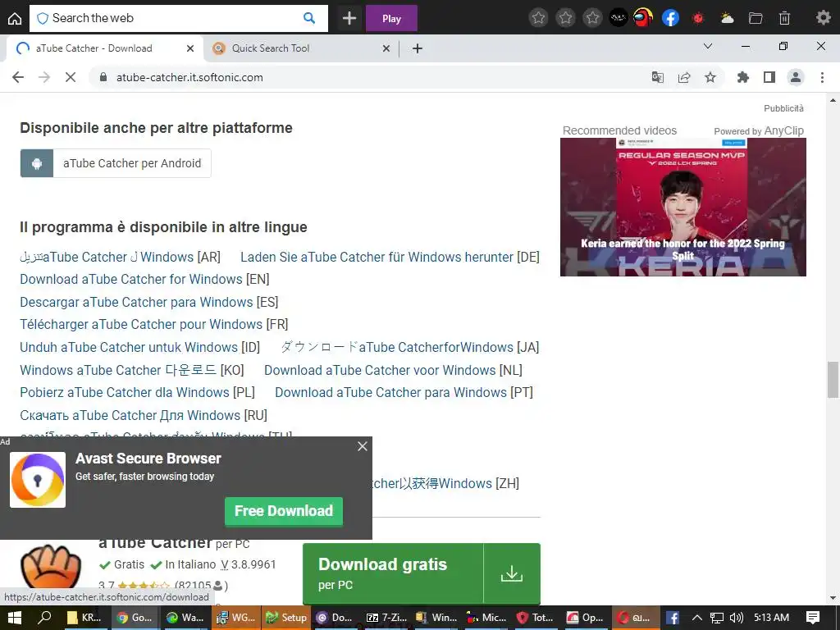Click Free Download in the Avast ad
The width and height of the screenshot is (840, 630).
[x=284, y=511]
